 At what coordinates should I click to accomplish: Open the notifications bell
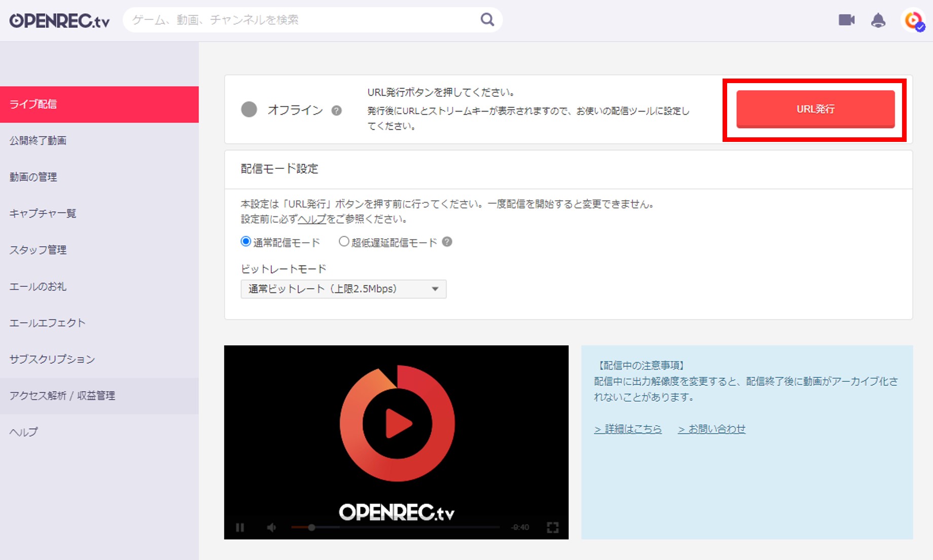(878, 20)
